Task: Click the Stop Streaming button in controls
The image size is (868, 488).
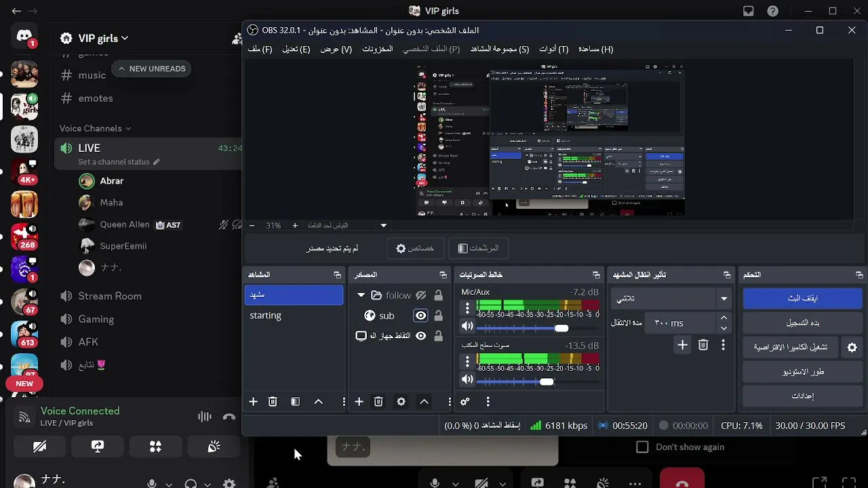Action: [x=802, y=298]
